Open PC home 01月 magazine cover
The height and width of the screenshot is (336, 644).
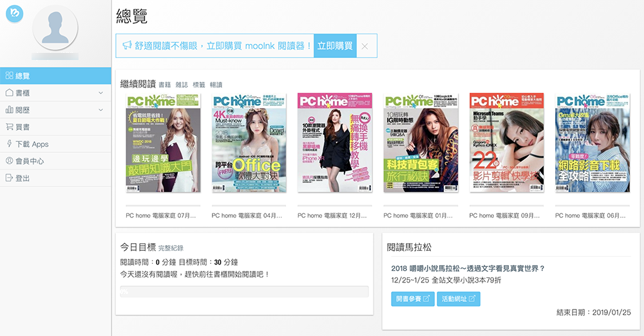point(421,143)
